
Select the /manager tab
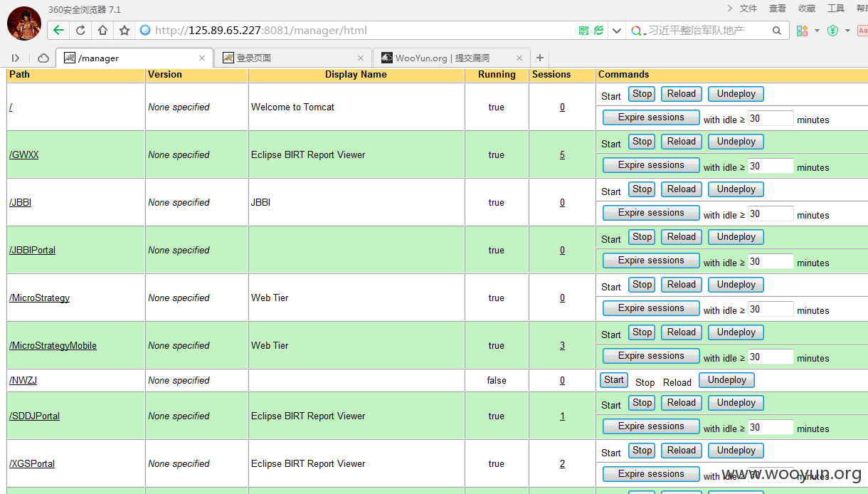134,58
